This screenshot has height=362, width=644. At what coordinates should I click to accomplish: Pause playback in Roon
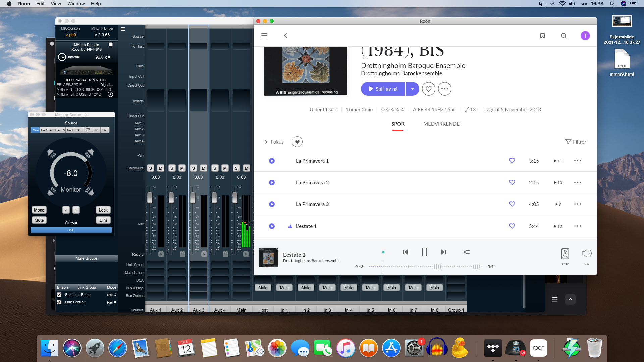coord(424,252)
